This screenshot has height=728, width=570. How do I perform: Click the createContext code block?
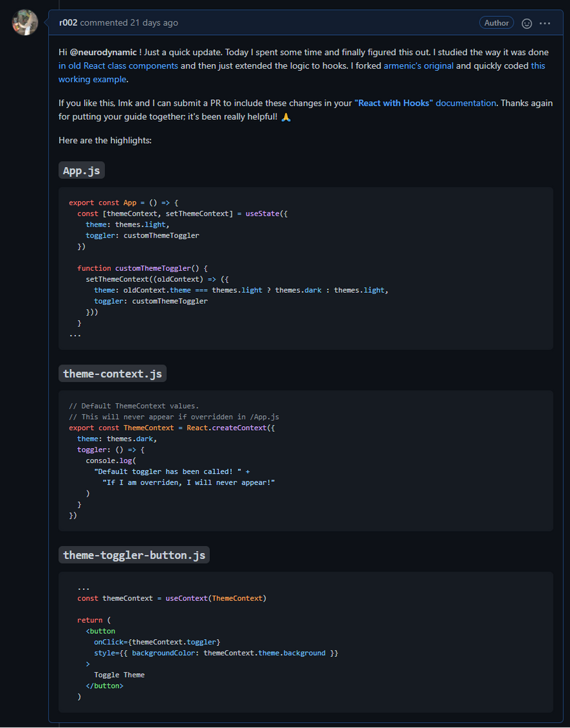point(306,461)
